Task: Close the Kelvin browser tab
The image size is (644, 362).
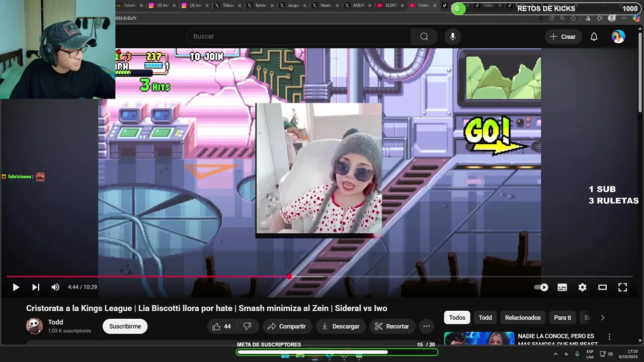Action: click(x=273, y=6)
